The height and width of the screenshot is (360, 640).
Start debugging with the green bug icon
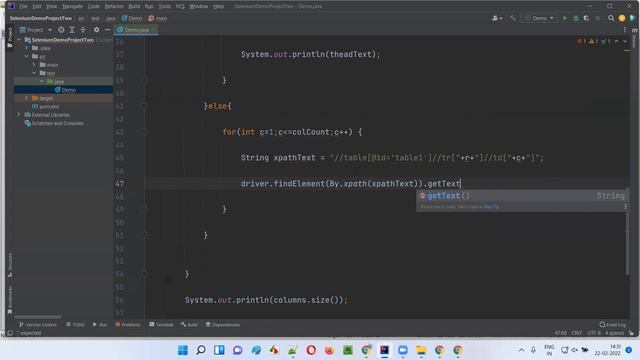(x=576, y=18)
